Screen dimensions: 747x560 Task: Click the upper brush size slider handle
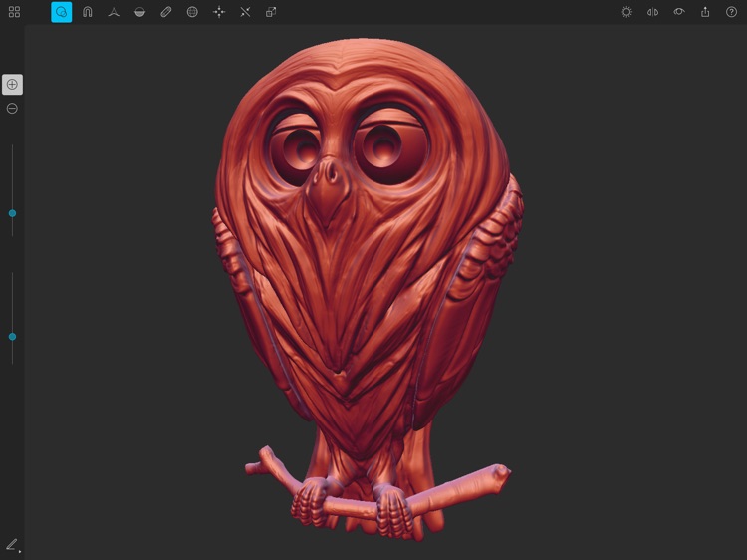pyautogui.click(x=12, y=213)
